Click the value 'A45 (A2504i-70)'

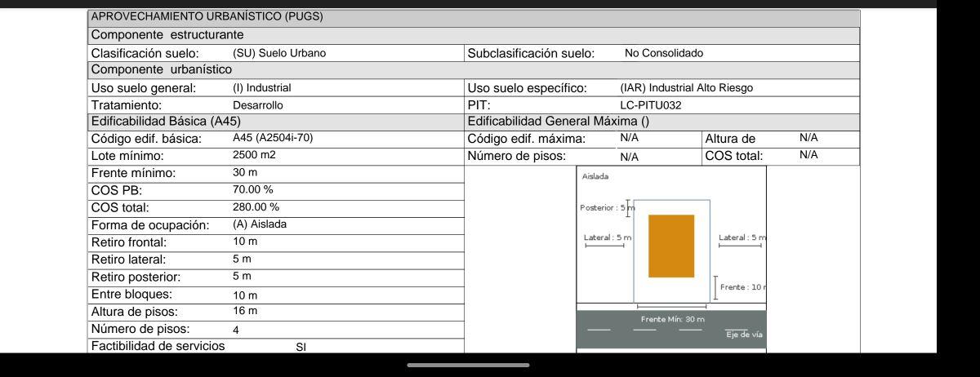tap(273, 138)
